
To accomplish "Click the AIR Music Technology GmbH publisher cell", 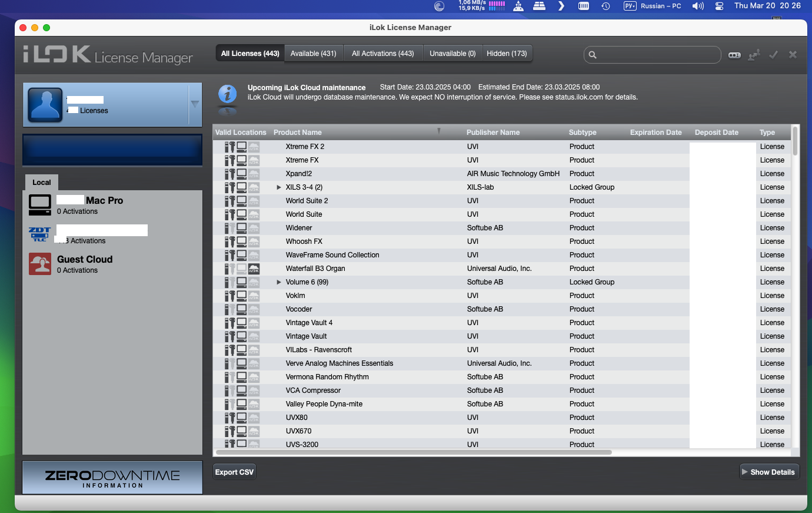I will tap(513, 174).
